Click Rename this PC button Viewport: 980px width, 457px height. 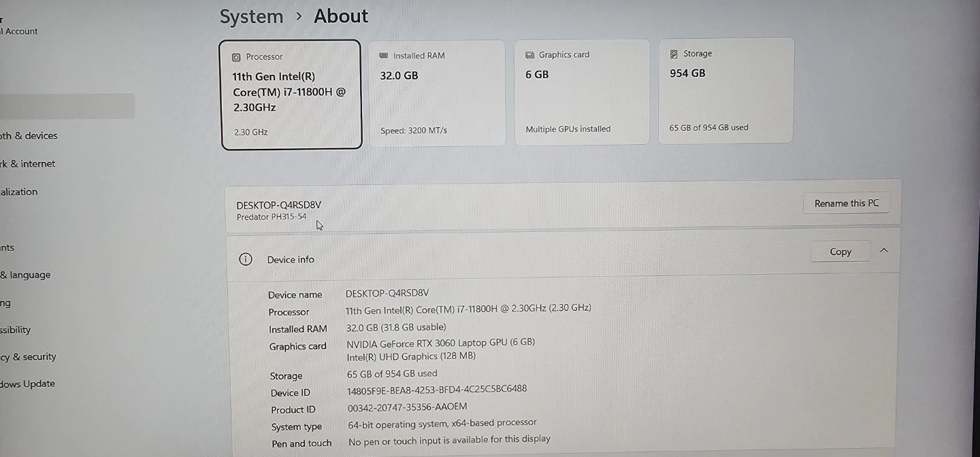(847, 203)
